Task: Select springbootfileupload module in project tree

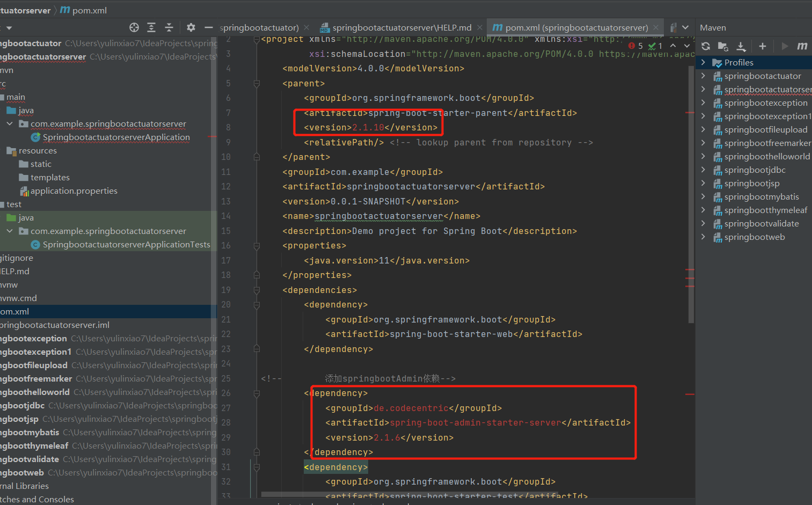Action: (34, 365)
